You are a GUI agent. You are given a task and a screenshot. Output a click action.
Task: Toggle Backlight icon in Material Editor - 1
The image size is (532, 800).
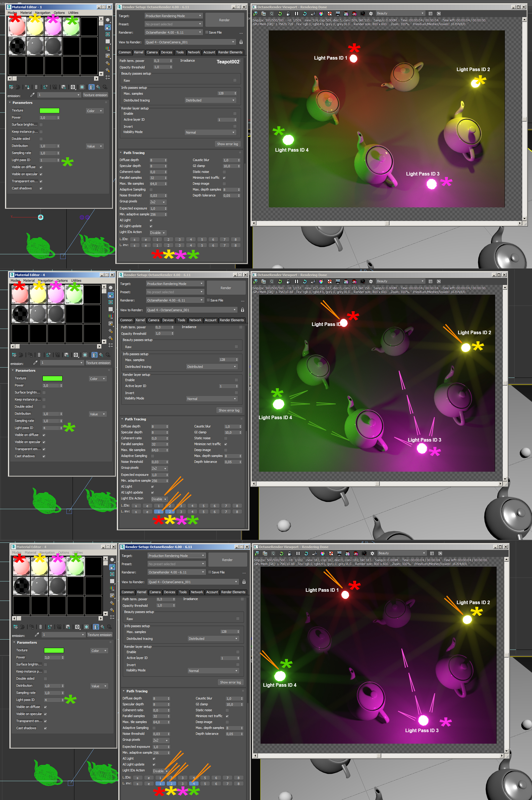coord(108,27)
